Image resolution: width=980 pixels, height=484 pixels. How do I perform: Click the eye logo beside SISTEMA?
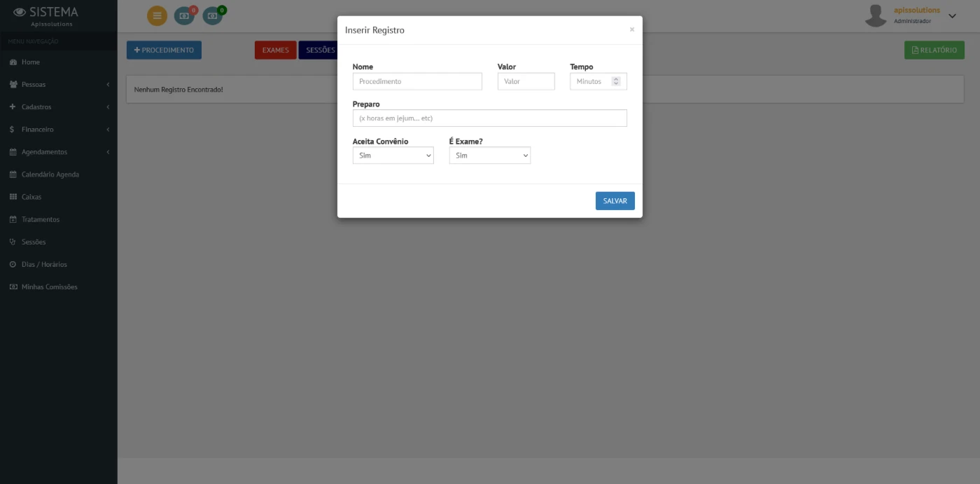[x=20, y=12]
